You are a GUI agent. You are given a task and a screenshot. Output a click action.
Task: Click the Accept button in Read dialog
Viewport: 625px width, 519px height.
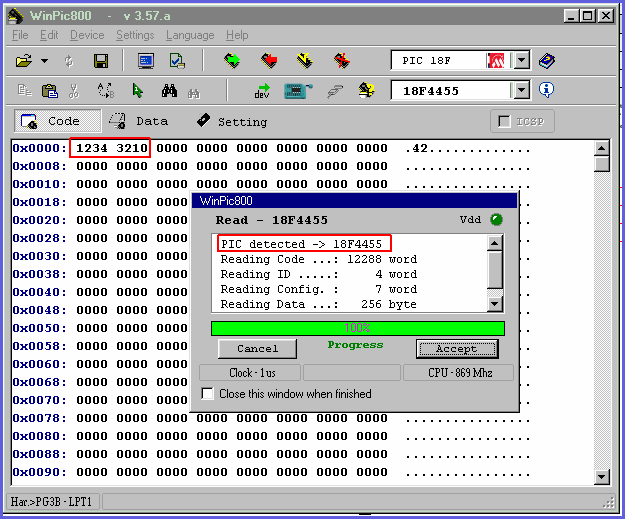[457, 349]
